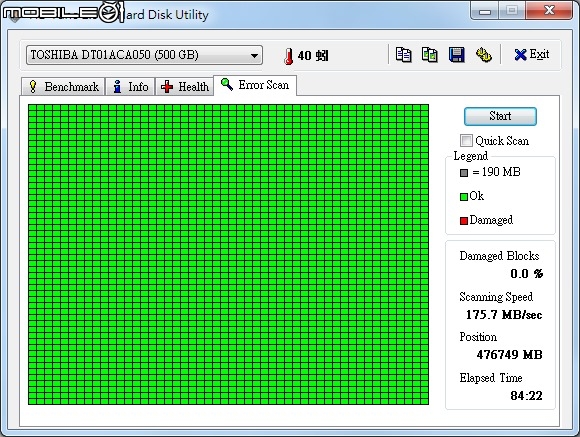Close the Hard Disk Utility window

click(550, 10)
